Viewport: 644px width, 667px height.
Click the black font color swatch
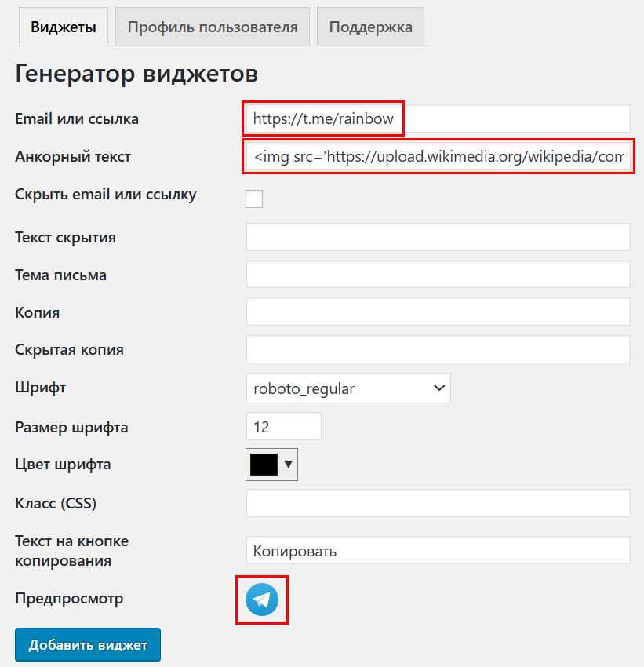(x=264, y=464)
